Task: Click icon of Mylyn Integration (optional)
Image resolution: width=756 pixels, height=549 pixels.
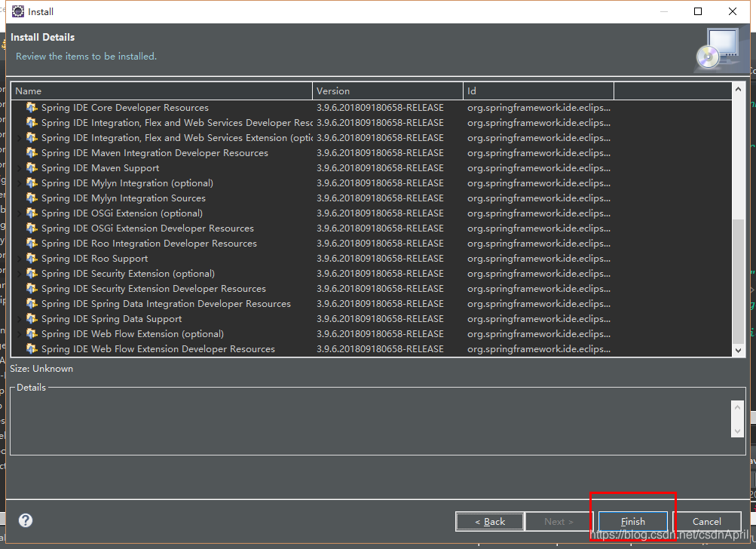Action: pos(32,182)
